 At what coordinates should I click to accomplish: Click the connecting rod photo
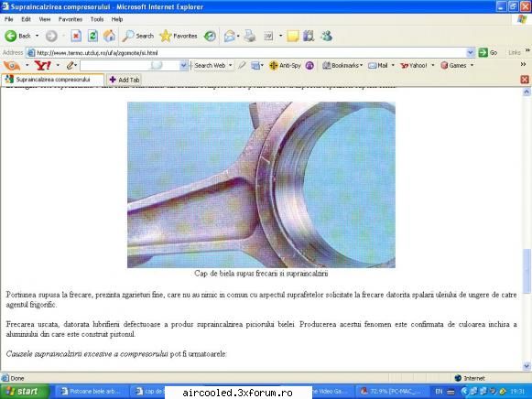pyautogui.click(x=261, y=185)
